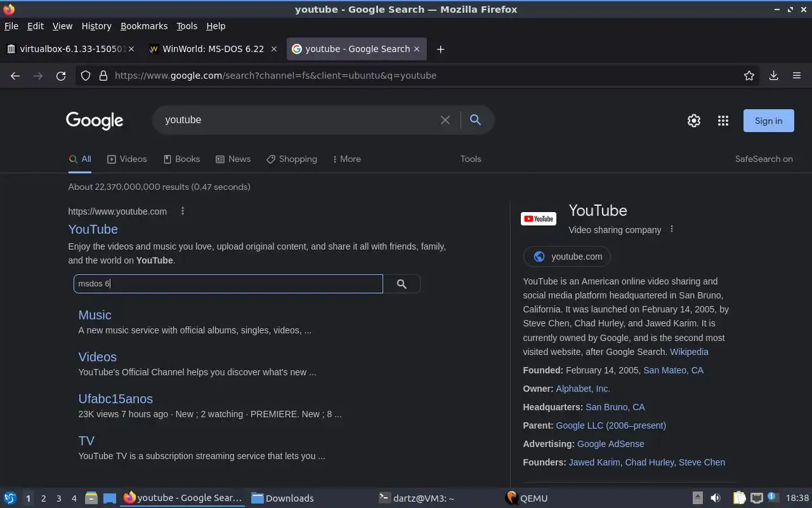Viewport: 812px width, 508px height.
Task: Show the desktop from the taskbar
Action: coord(109,498)
